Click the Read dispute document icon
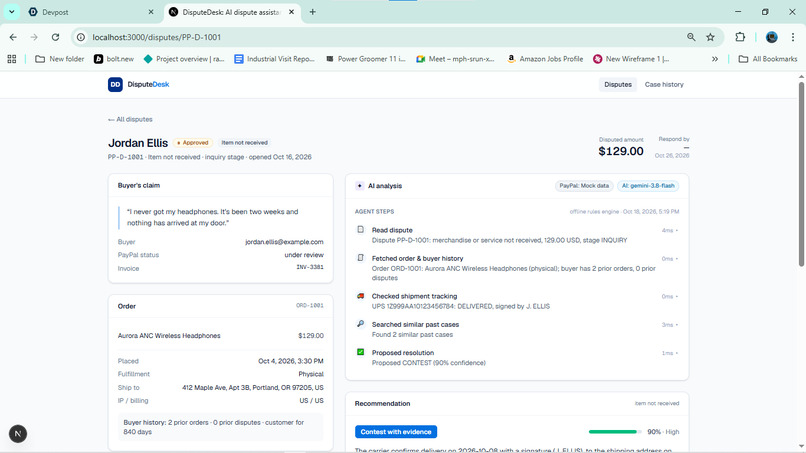This screenshot has height=453, width=806. coord(360,229)
